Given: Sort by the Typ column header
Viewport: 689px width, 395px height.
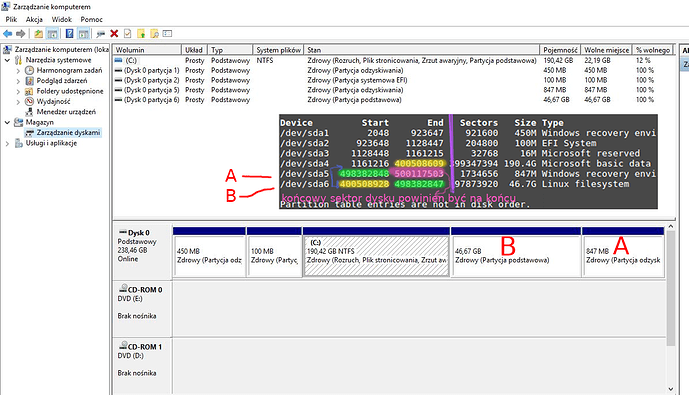Looking at the screenshot, I should (230, 50).
